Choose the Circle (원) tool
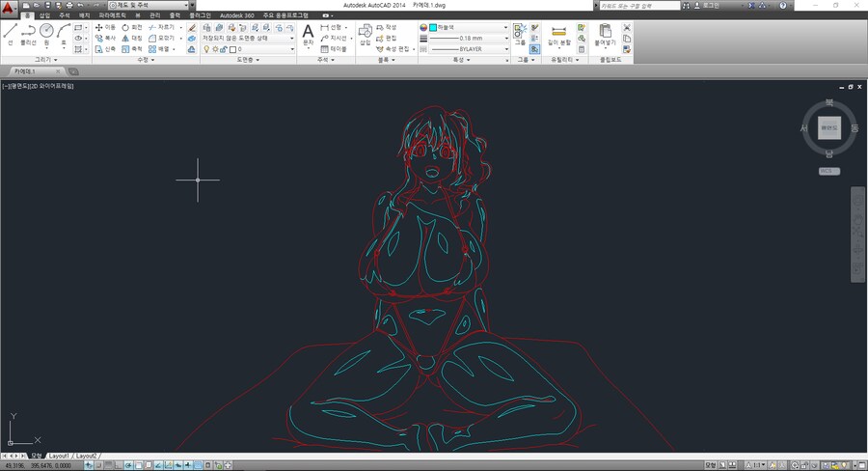 (x=46, y=32)
